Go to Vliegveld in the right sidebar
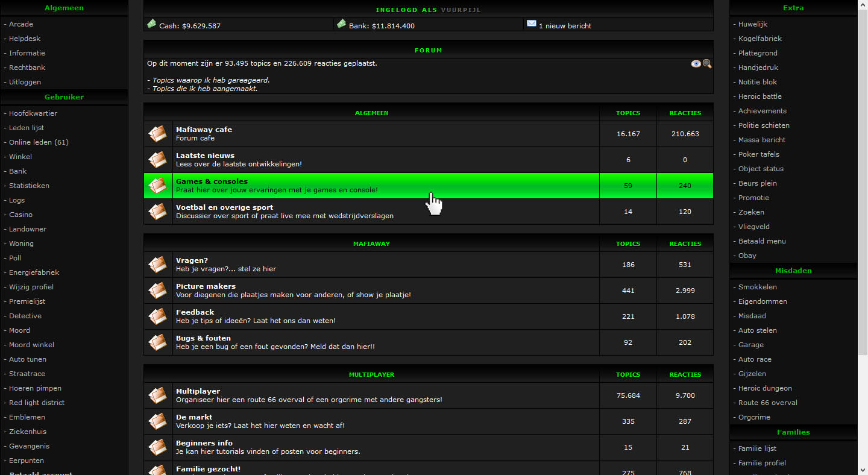Viewport: 868px width, 475px height. tap(754, 227)
